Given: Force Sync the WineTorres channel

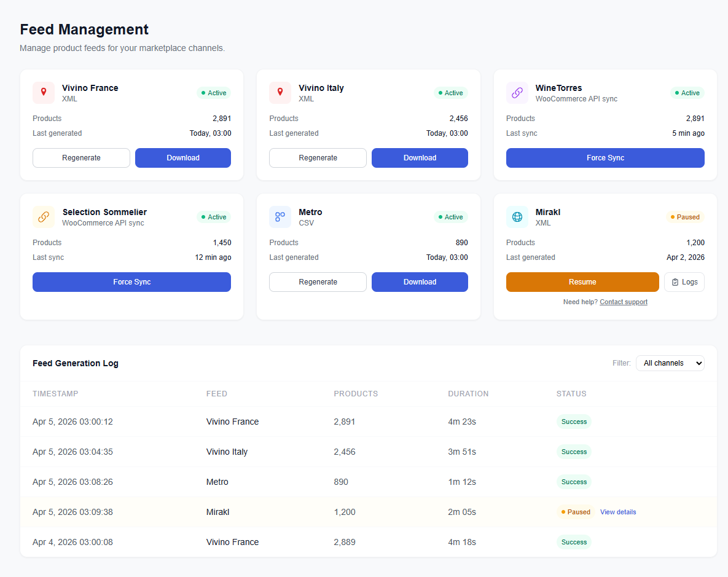Looking at the screenshot, I should click(605, 158).
